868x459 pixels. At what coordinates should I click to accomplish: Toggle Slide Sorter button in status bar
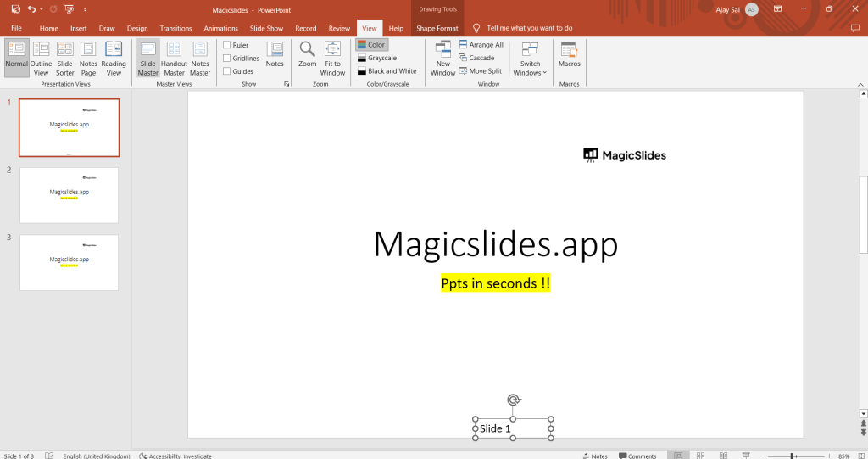700,456
